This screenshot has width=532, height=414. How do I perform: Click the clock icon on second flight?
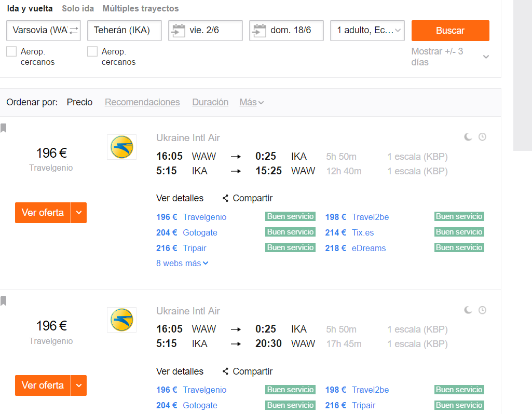tap(482, 310)
